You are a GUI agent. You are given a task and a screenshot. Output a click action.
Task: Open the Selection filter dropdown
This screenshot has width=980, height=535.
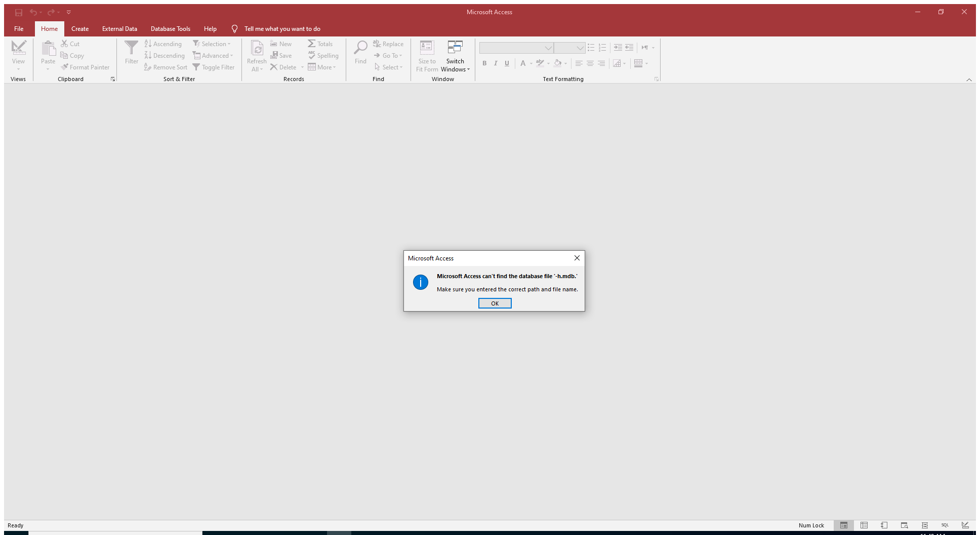tap(212, 44)
